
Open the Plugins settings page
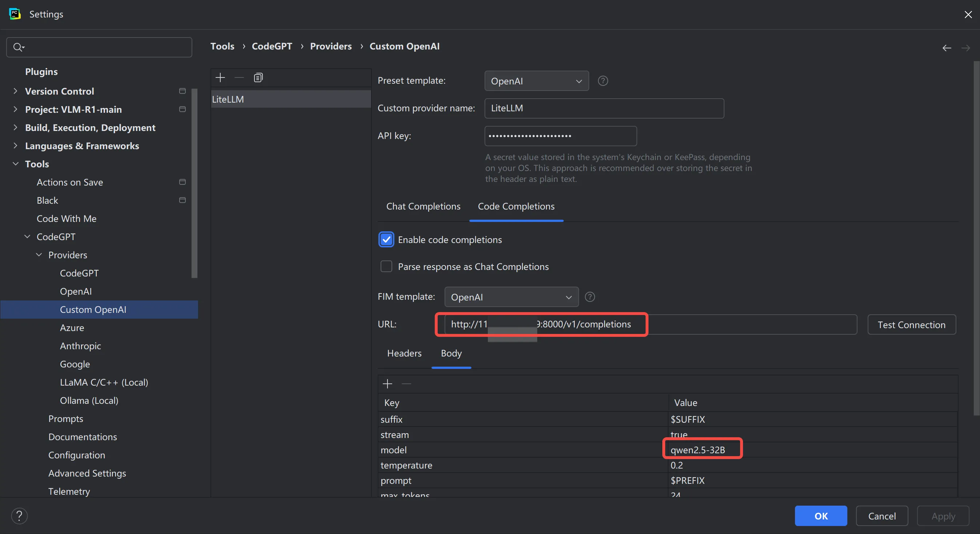(x=41, y=72)
